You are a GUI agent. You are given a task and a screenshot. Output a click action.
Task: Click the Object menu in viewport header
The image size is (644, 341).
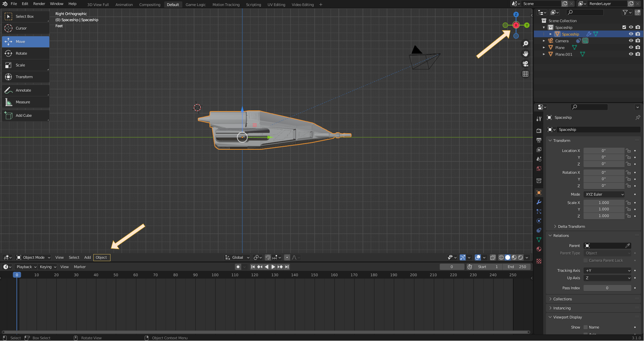click(101, 257)
